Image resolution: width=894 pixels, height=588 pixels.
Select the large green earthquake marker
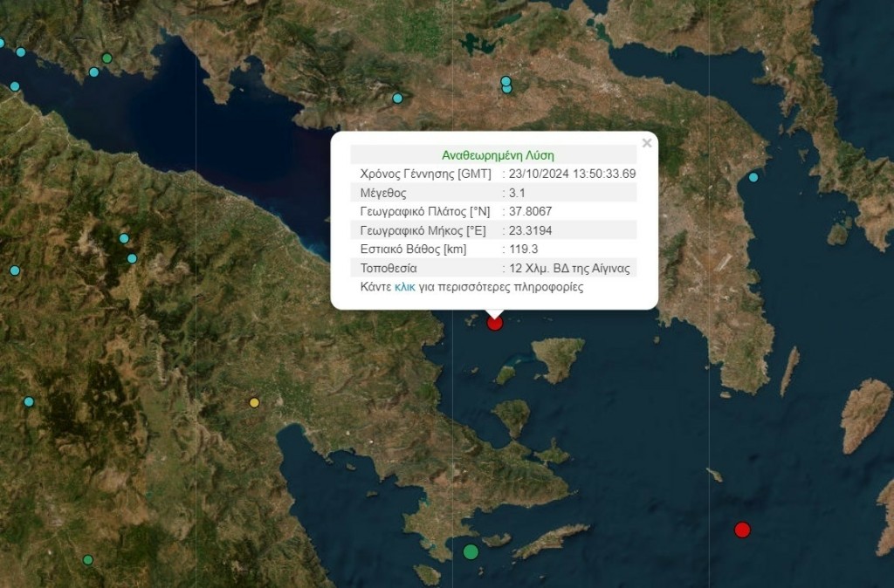[x=471, y=551]
